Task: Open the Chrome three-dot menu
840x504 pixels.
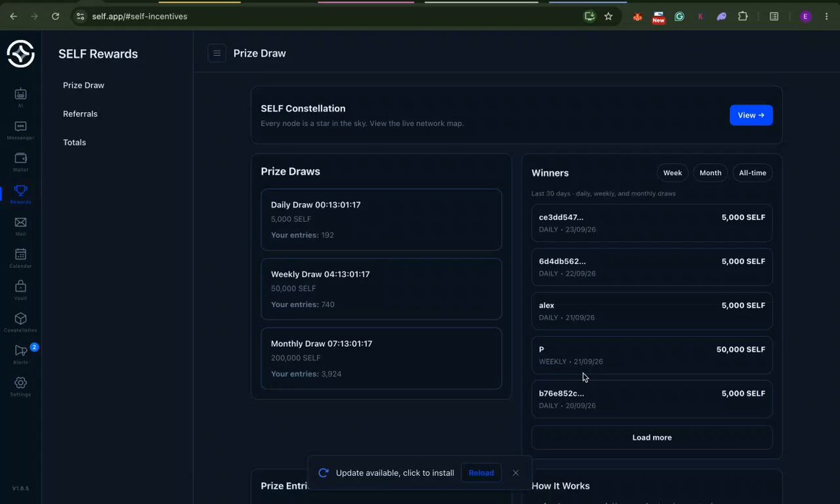Action: point(827,16)
